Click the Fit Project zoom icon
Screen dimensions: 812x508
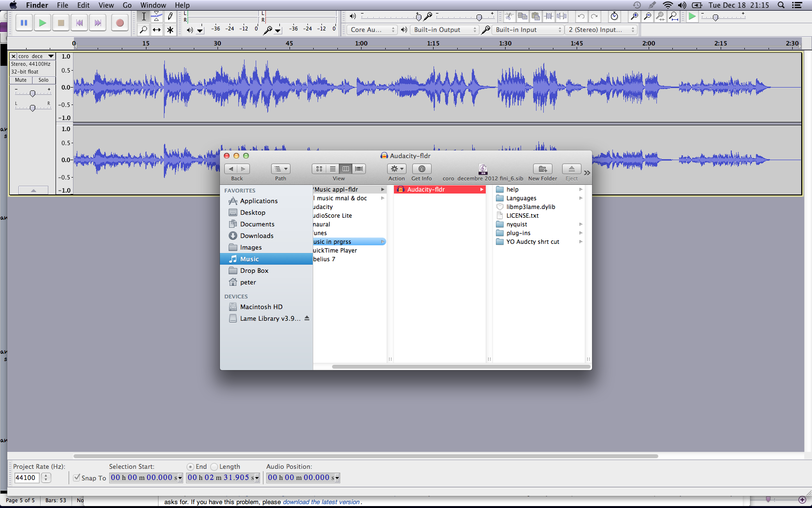[x=673, y=16]
